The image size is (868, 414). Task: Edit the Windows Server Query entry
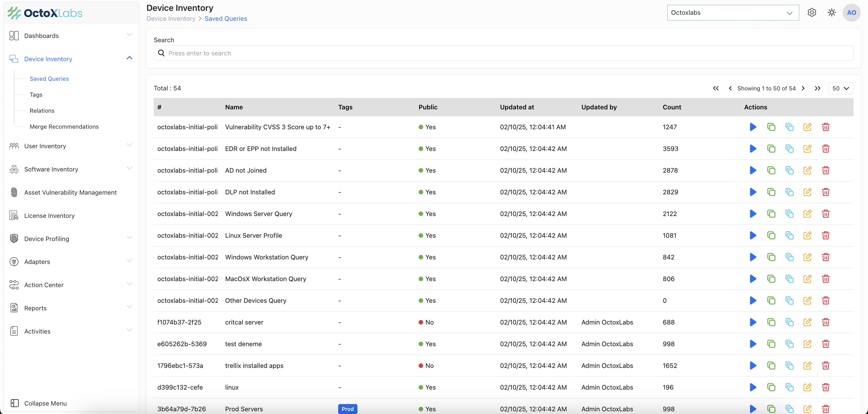click(x=807, y=214)
